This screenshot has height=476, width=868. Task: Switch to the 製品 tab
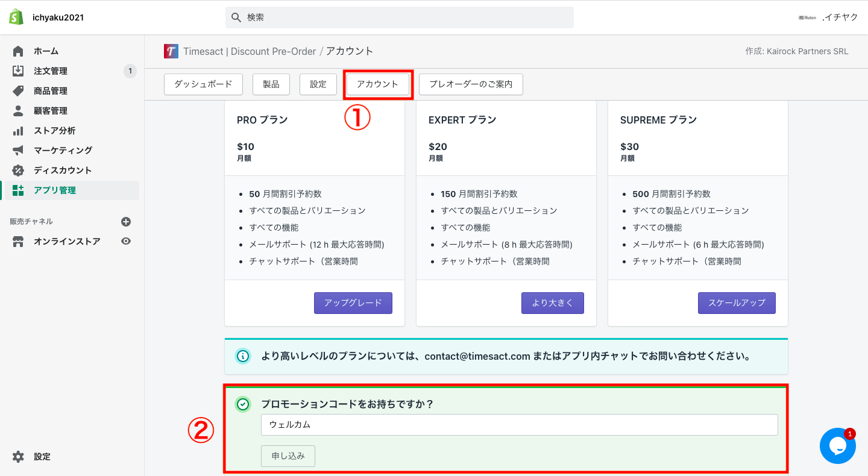pos(271,84)
